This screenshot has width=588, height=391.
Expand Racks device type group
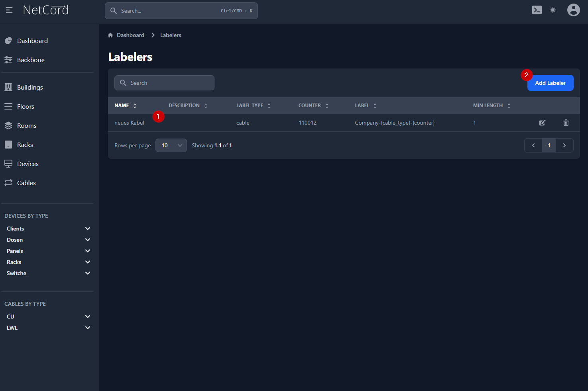(88, 262)
